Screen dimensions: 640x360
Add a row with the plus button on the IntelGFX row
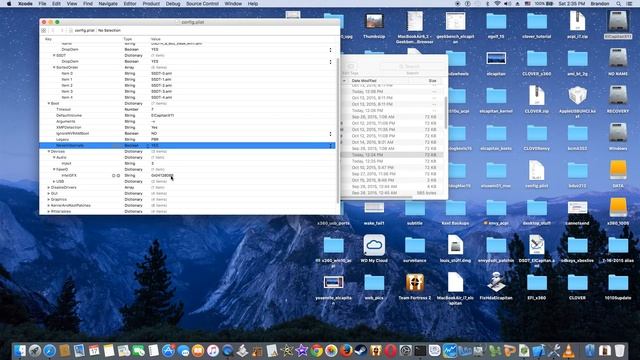pyautogui.click(x=114, y=176)
